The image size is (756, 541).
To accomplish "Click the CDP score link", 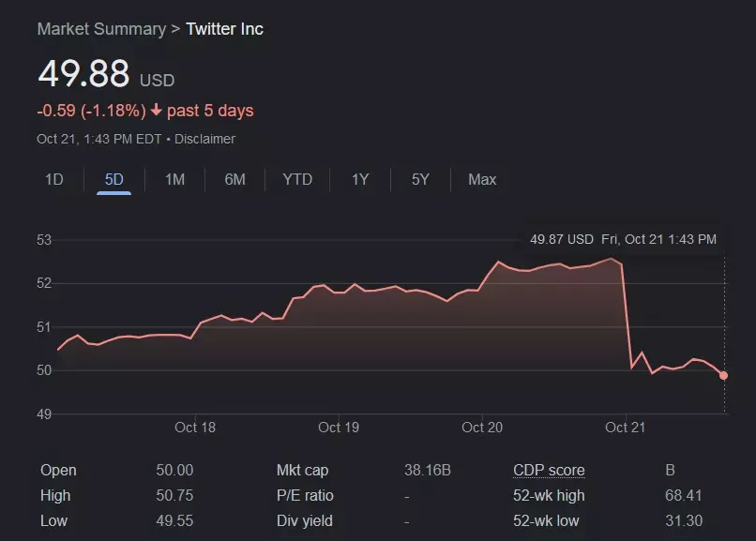I will pyautogui.click(x=549, y=471).
